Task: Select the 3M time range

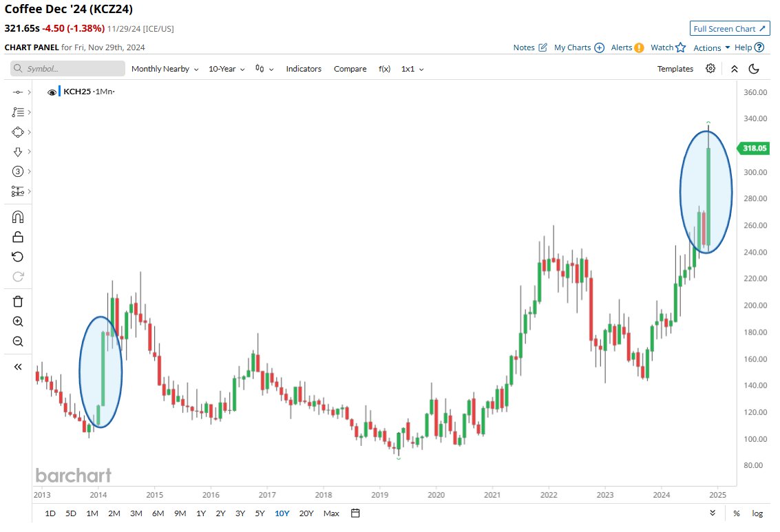Action: click(x=136, y=513)
